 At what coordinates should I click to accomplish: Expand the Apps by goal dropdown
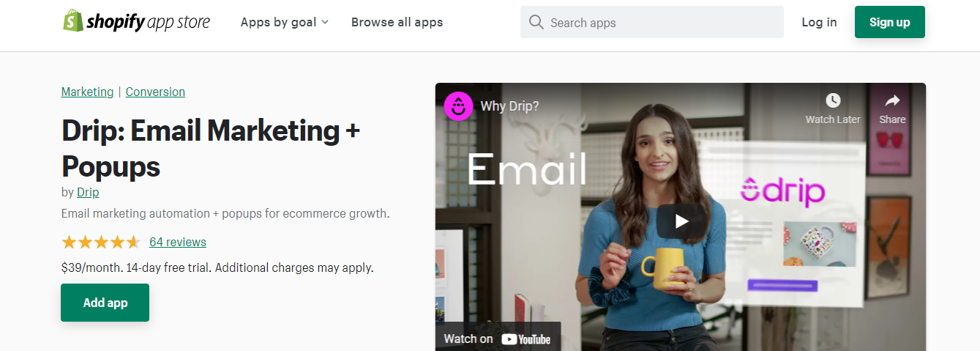pyautogui.click(x=285, y=22)
